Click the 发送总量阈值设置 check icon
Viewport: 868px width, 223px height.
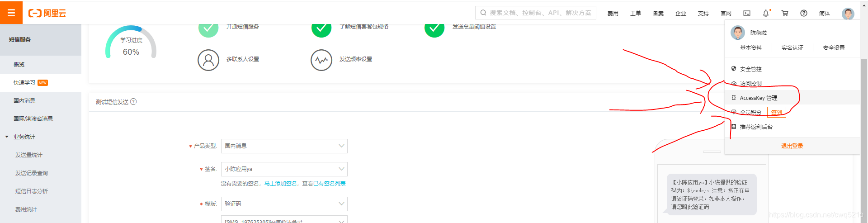[434, 29]
